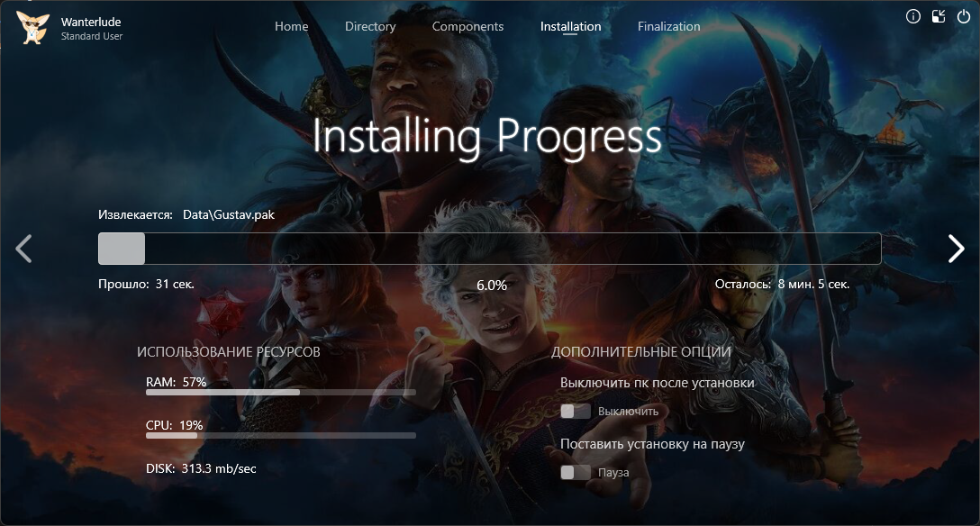Click the Пауза label text
The width and height of the screenshot is (980, 526).
coord(613,473)
